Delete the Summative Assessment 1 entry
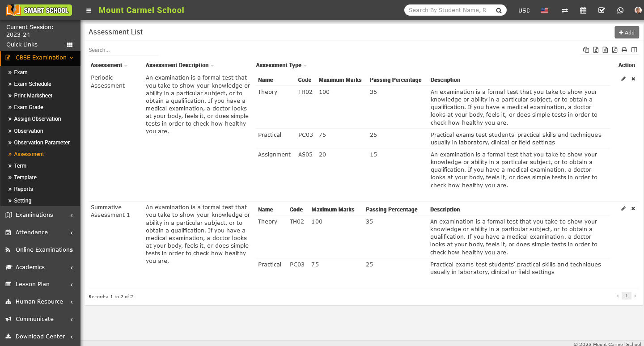The image size is (644, 346). (x=633, y=208)
